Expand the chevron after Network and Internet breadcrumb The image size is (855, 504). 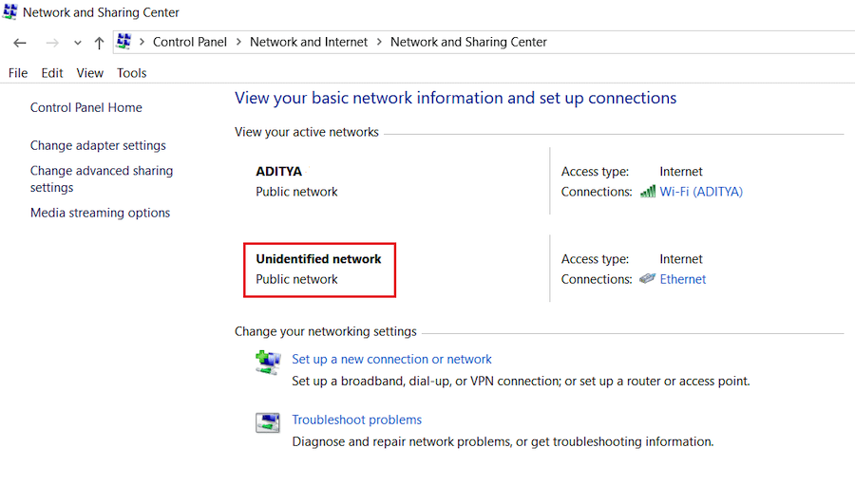[x=379, y=42]
